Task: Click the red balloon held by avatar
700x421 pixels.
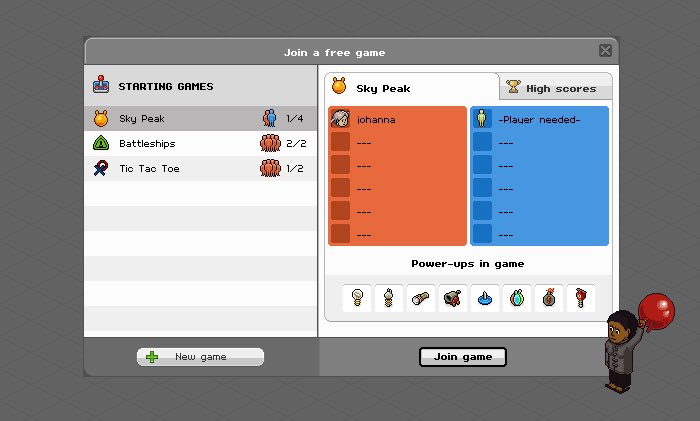Action: click(x=656, y=311)
